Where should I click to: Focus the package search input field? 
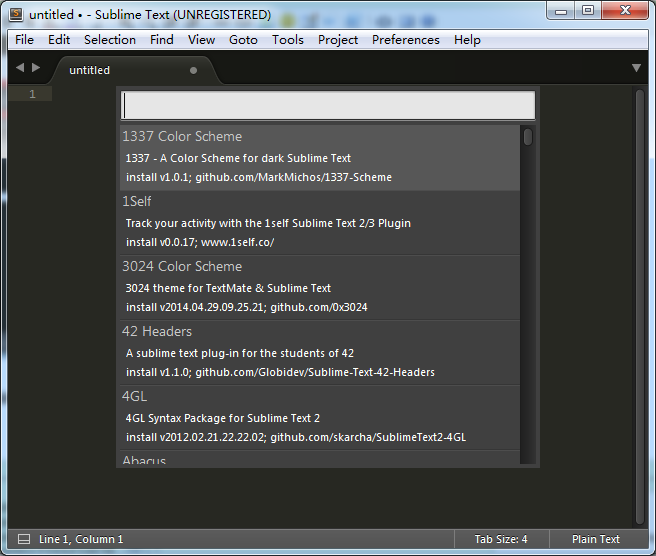328,105
